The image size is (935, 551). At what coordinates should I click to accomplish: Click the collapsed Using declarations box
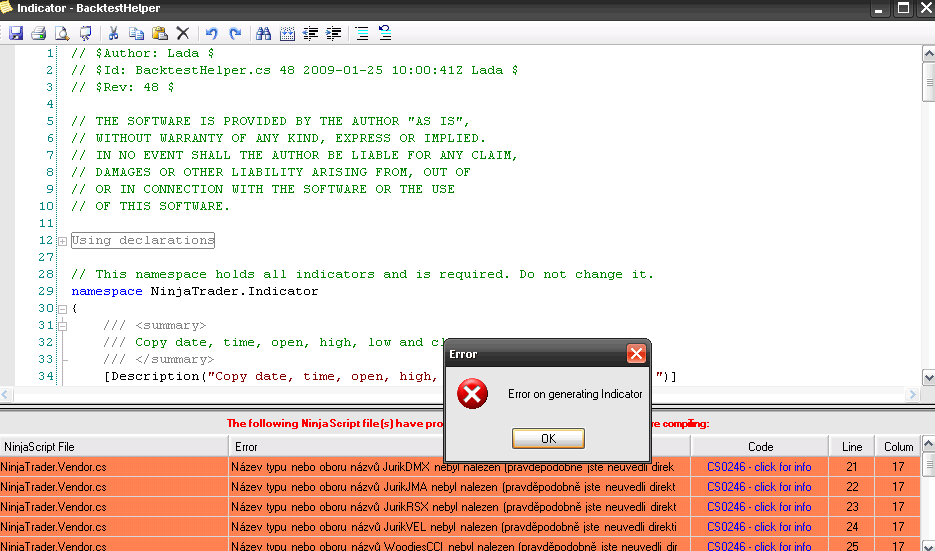143,240
